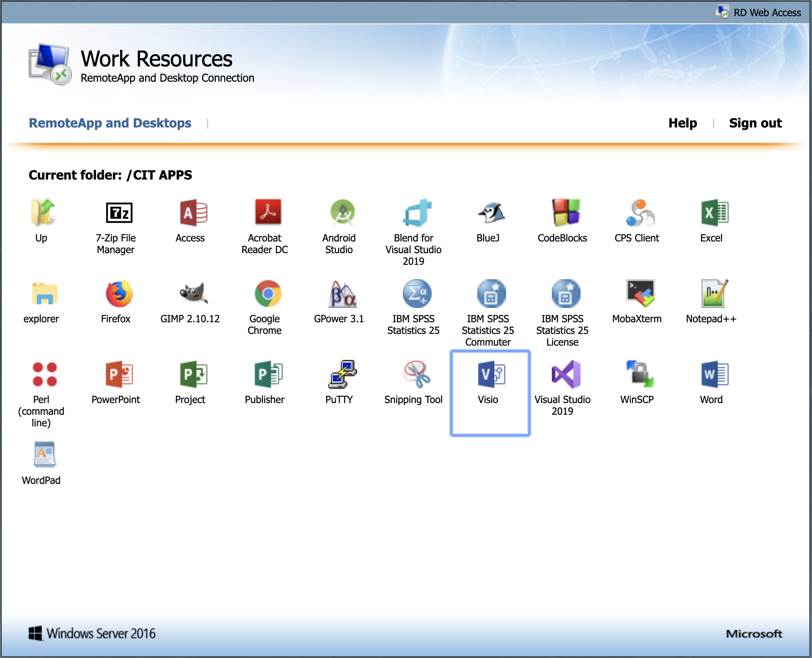The image size is (812, 658).
Task: Launch Google Chrome
Action: click(x=265, y=307)
